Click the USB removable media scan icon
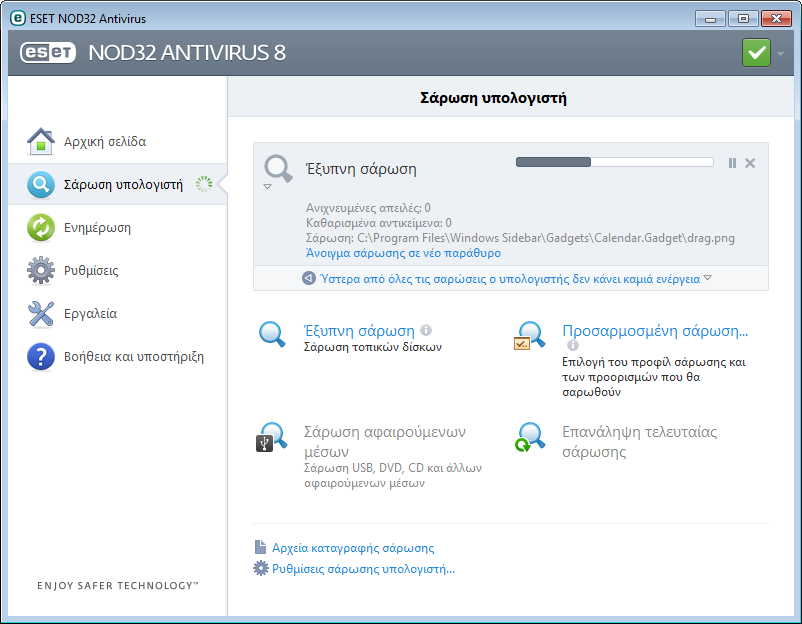The image size is (802, 624). tap(272, 437)
